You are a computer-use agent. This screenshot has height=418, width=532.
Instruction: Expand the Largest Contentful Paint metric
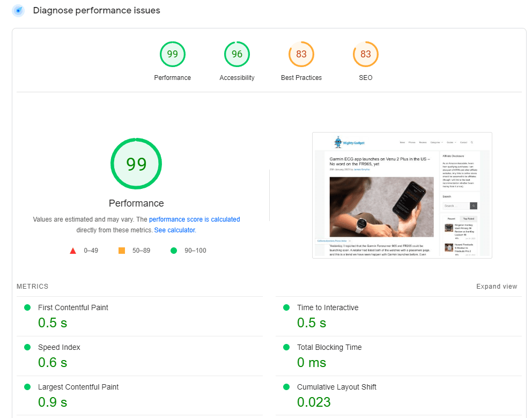tap(78, 387)
